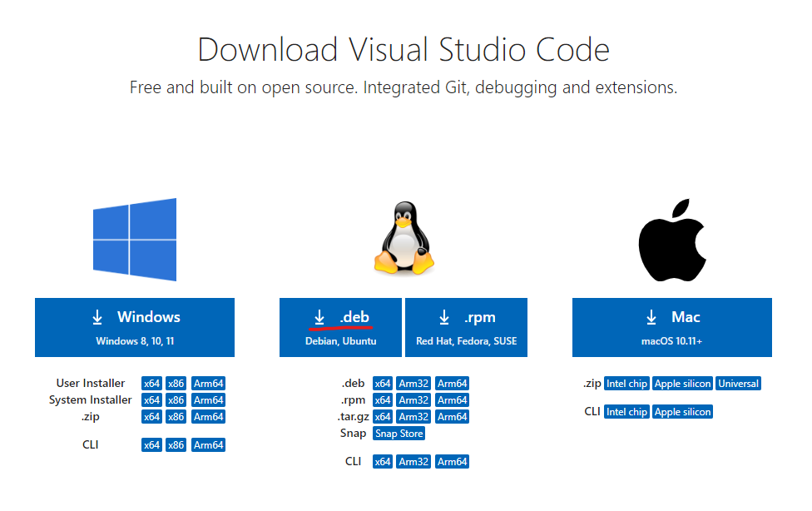Download the .rpm for Red Hat, Fedora, SUSE
The width and height of the screenshot is (812, 511).
point(466,327)
